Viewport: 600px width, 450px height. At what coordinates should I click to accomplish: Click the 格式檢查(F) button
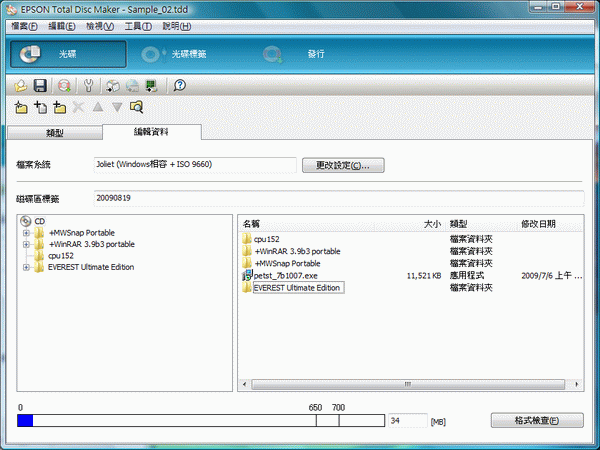pos(537,420)
